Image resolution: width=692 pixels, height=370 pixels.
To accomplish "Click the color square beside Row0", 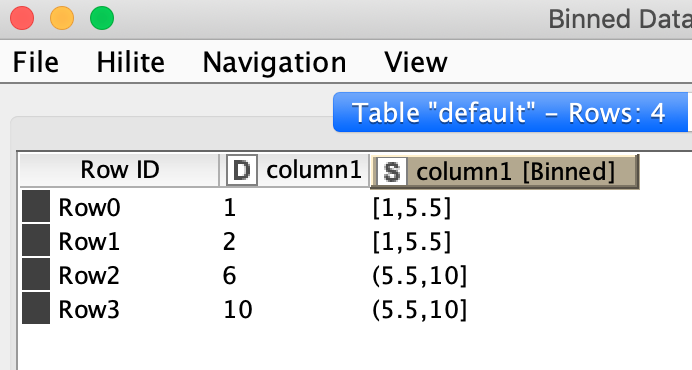I will coord(36,206).
